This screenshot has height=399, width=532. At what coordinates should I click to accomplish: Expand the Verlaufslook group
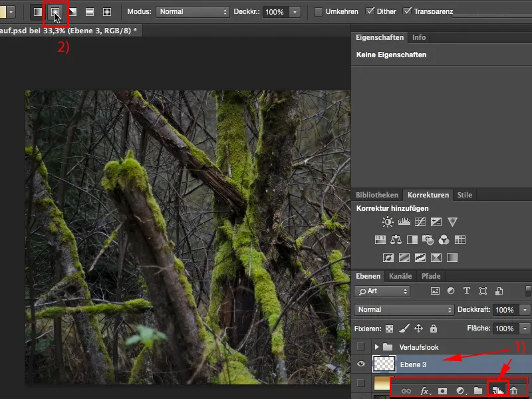click(x=378, y=346)
